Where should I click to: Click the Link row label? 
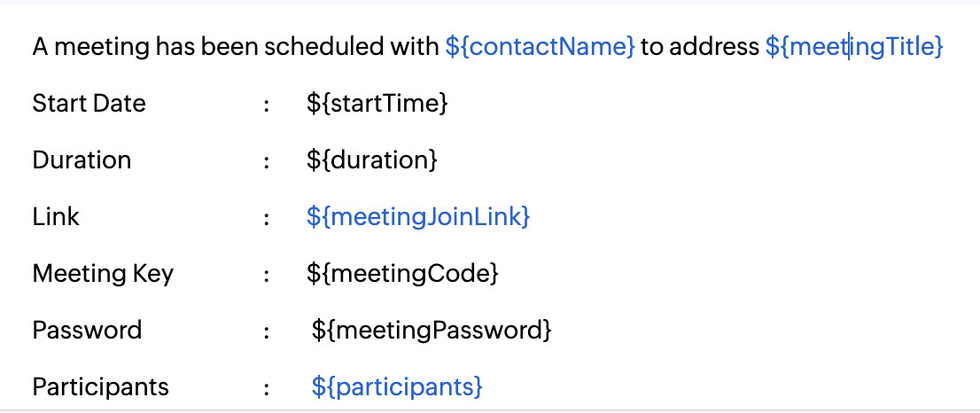pyautogui.click(x=56, y=217)
